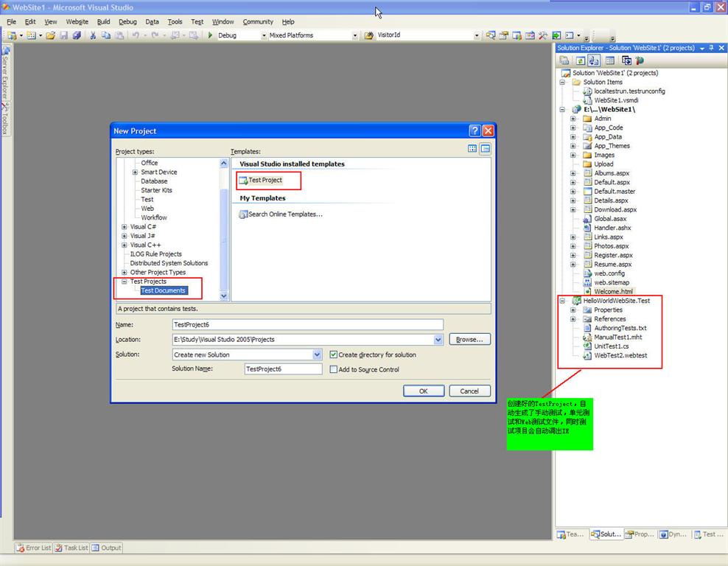This screenshot has width=728, height=566.
Task: Click the Cut scissors toolbar icon
Action: coord(93,35)
